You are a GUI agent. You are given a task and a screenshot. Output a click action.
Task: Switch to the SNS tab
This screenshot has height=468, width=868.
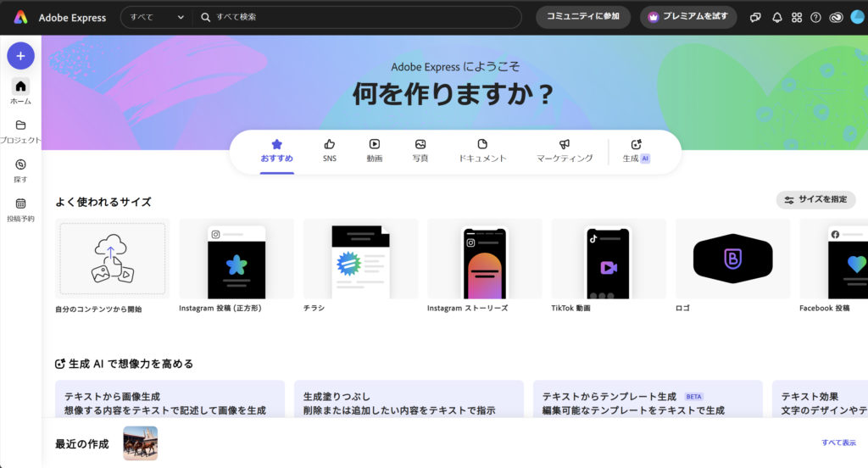(x=330, y=151)
